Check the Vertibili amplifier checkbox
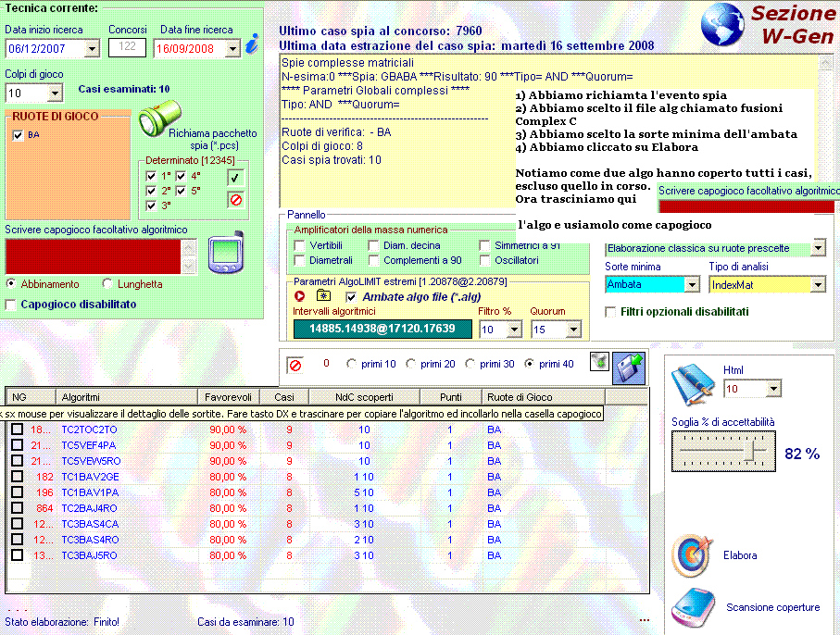The image size is (840, 635). [299, 246]
